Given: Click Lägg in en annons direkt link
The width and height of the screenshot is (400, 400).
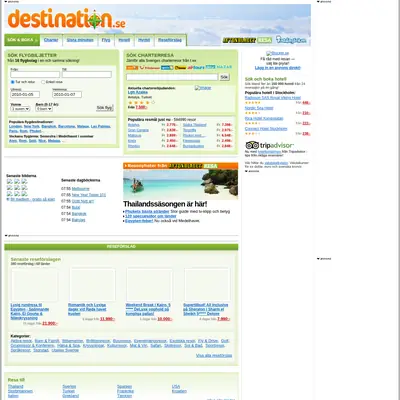Looking at the screenshot, I should tap(278, 68).
